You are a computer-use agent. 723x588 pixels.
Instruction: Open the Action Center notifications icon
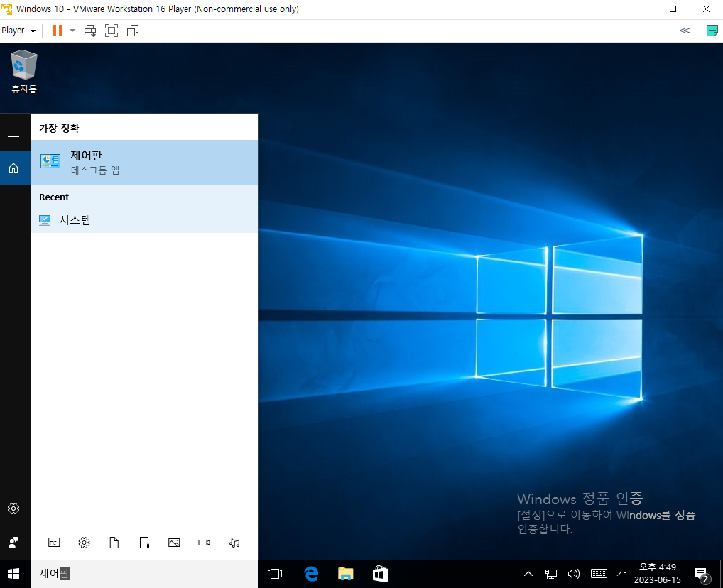click(702, 575)
